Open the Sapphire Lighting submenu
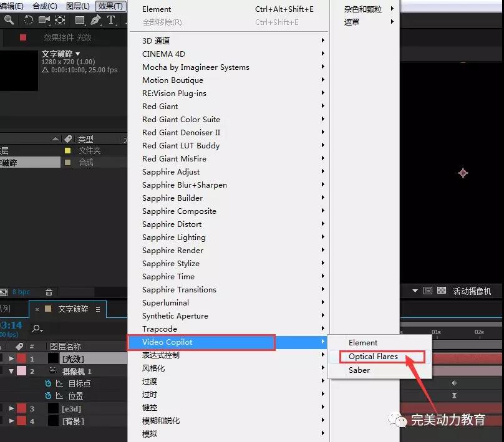Viewport: 504px width, 442px height. (x=228, y=238)
